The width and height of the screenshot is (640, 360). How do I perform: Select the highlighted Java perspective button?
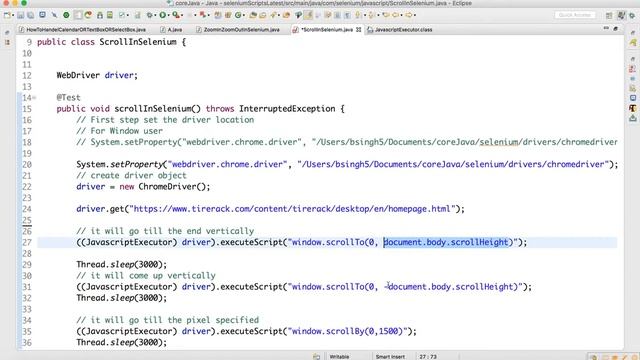[x=621, y=15]
